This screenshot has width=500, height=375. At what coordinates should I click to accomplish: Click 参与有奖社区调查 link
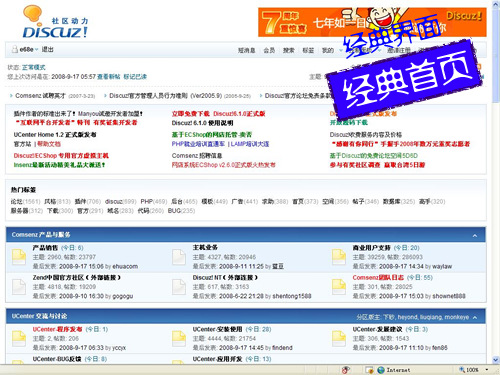point(355,165)
